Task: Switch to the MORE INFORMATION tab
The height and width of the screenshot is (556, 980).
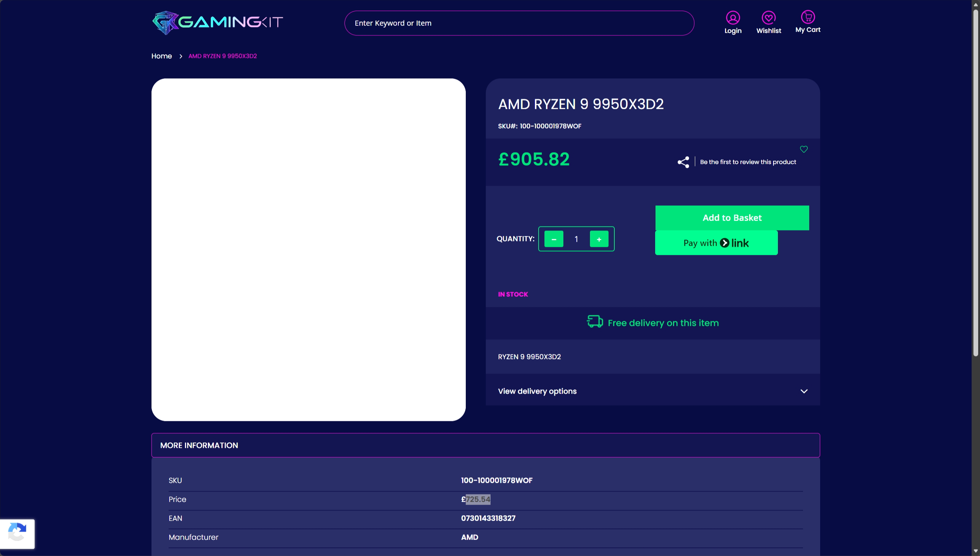Action: (x=199, y=445)
